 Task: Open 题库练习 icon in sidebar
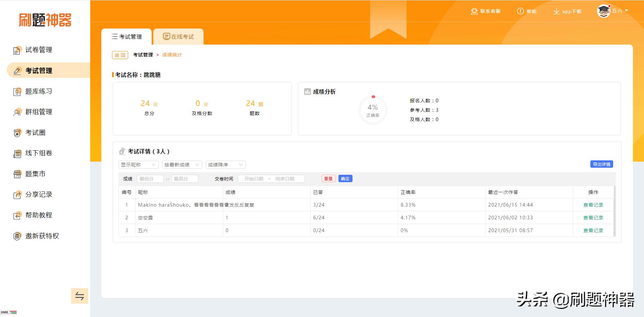pos(17,92)
